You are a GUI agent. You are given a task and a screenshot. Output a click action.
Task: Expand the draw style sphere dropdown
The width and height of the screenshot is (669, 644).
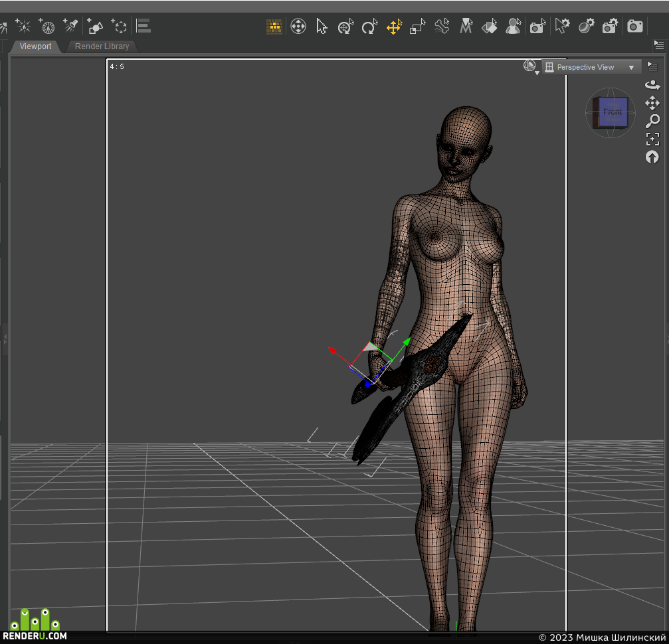point(530,67)
